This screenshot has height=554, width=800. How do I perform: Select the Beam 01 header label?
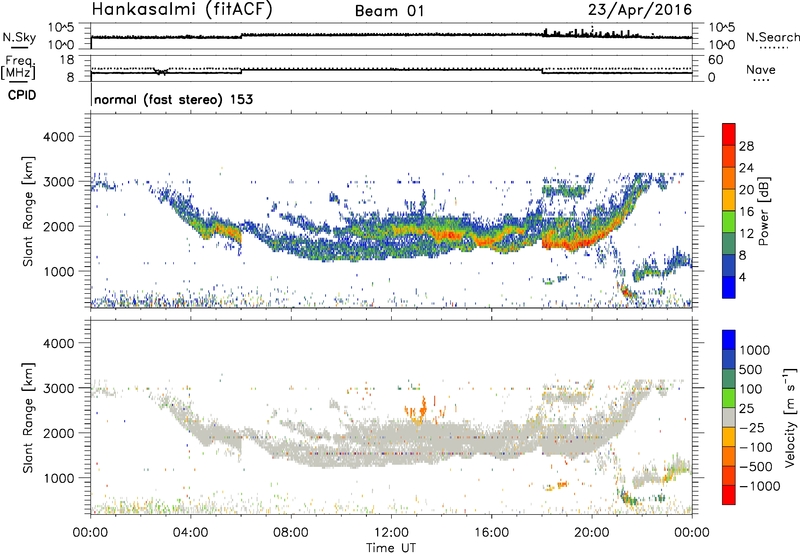(x=389, y=11)
